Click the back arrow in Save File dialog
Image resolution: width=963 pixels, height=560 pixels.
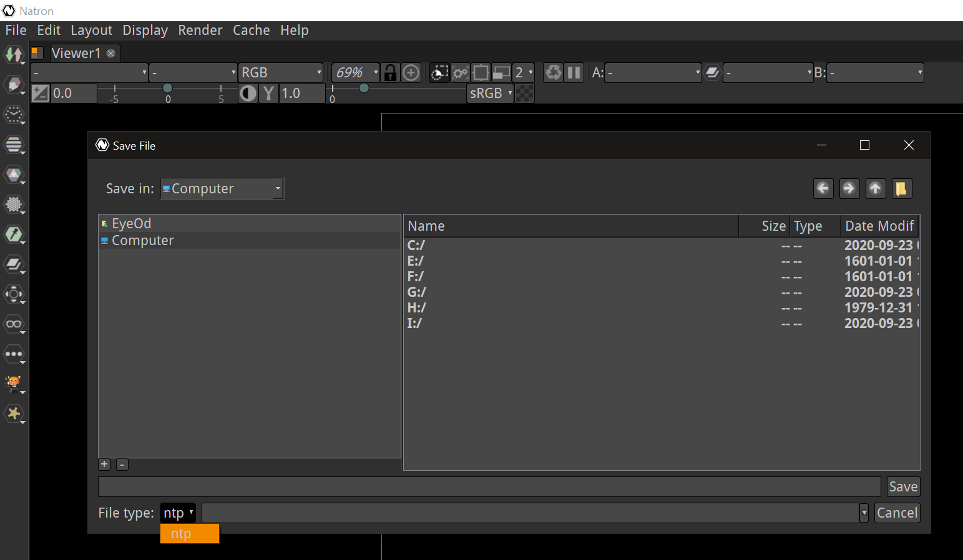pos(823,188)
